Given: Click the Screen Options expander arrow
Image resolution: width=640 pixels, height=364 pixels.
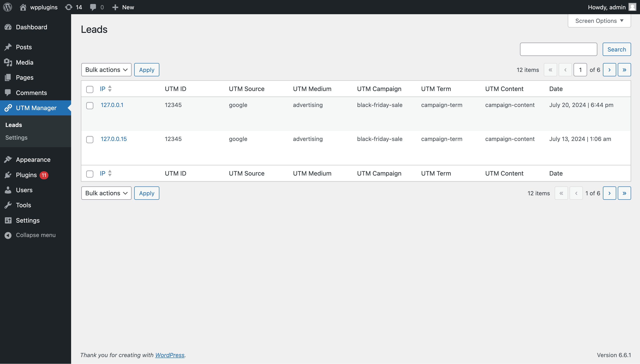Looking at the screenshot, I should tap(623, 21).
